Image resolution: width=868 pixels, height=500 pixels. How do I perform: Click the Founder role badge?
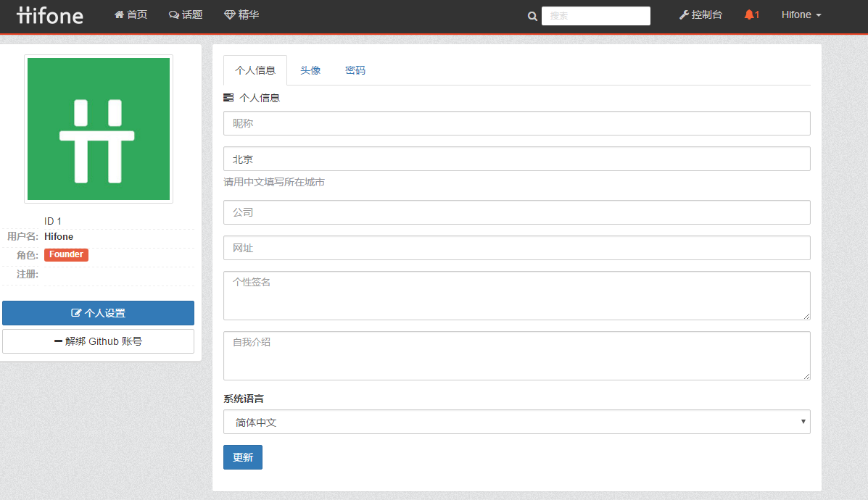click(66, 254)
